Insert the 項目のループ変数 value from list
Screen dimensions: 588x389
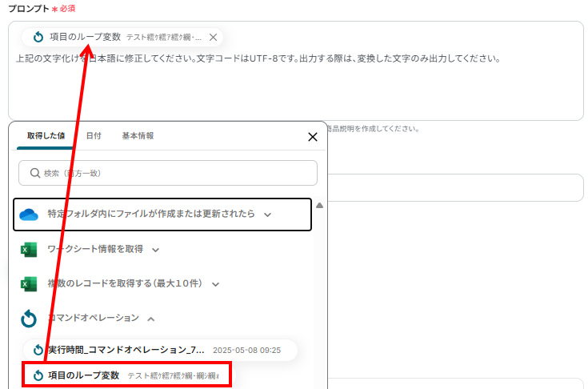pyautogui.click(x=126, y=375)
